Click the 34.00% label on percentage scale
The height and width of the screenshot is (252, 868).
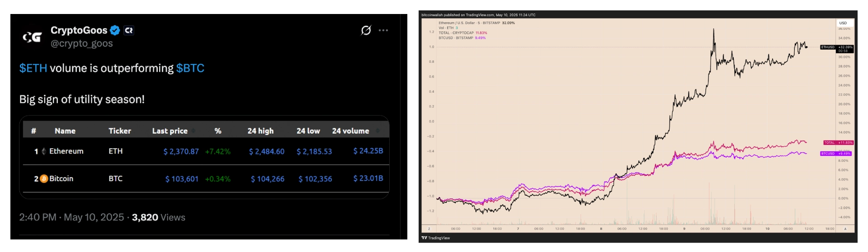coord(844,38)
